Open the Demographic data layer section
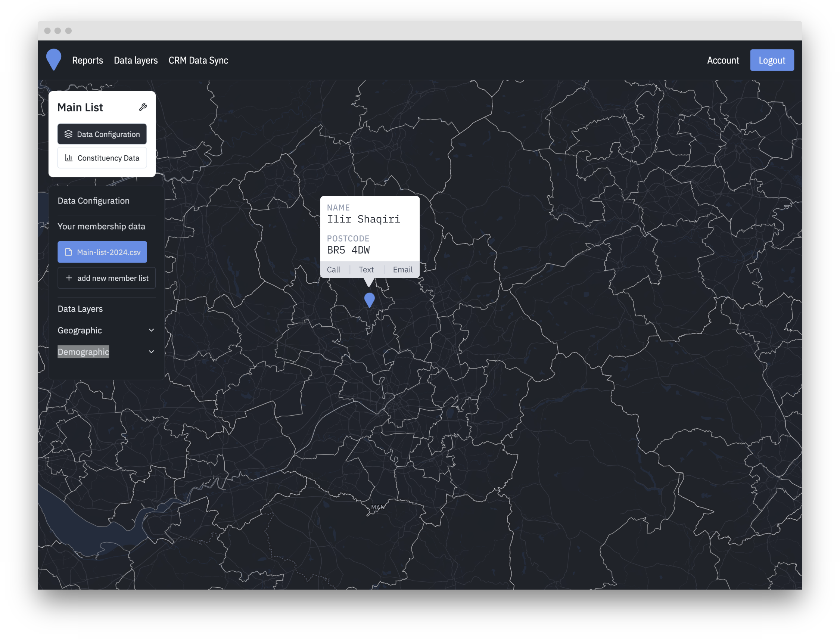The width and height of the screenshot is (840, 643). coord(83,351)
